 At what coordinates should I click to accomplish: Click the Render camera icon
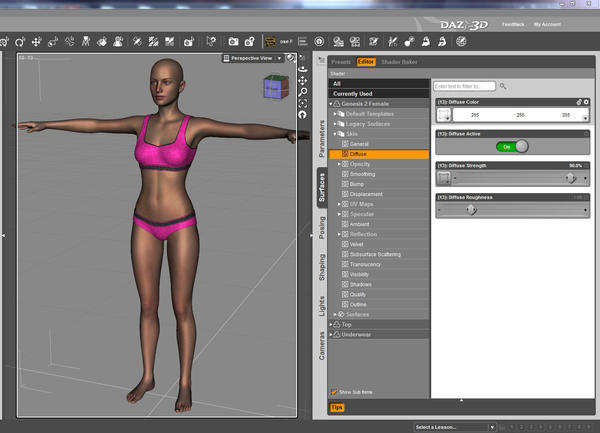233,42
